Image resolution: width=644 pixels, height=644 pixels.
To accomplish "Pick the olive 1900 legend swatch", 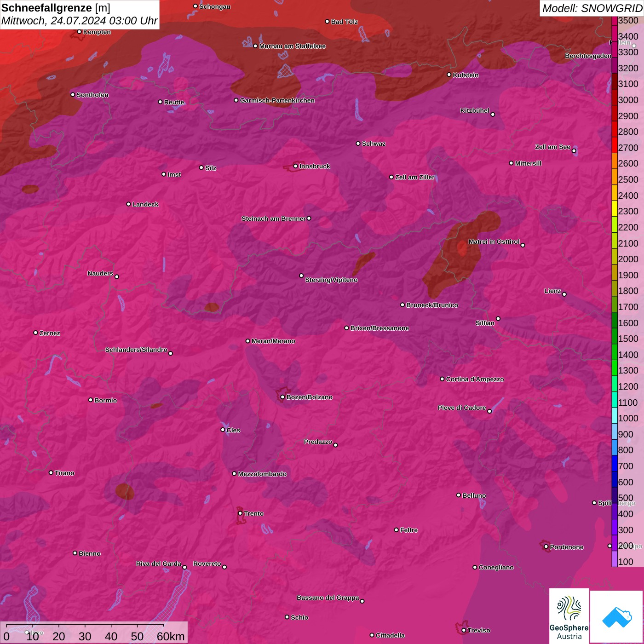I will pos(614,272).
